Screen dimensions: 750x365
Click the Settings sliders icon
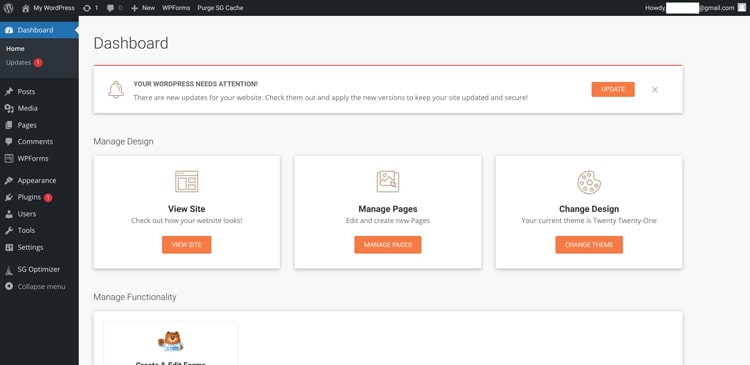pyautogui.click(x=9, y=247)
